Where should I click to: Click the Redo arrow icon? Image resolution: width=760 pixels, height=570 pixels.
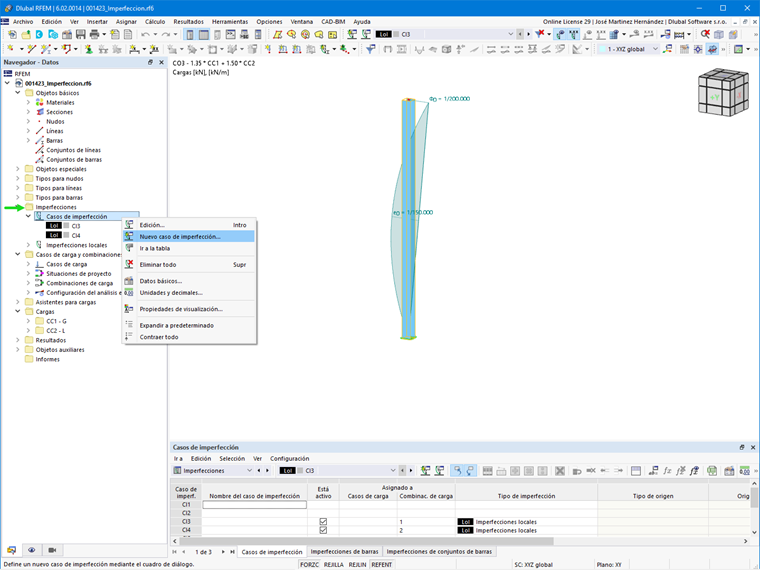click(166, 34)
